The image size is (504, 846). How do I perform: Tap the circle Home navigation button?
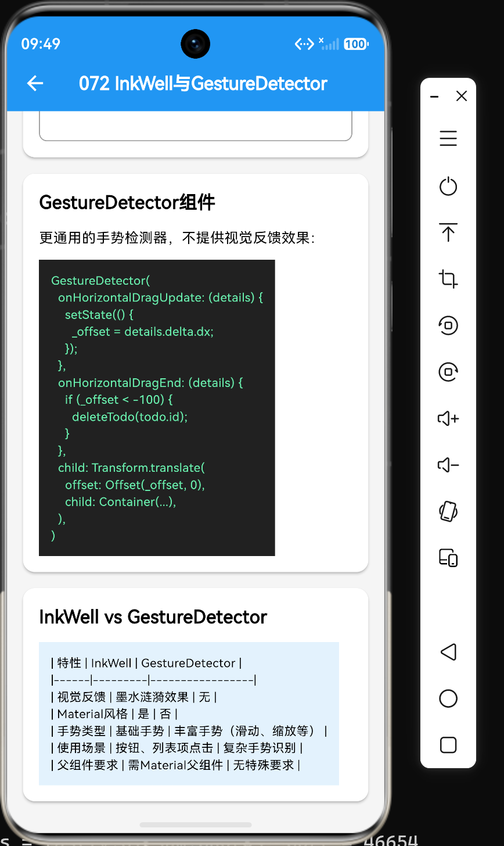(x=448, y=698)
